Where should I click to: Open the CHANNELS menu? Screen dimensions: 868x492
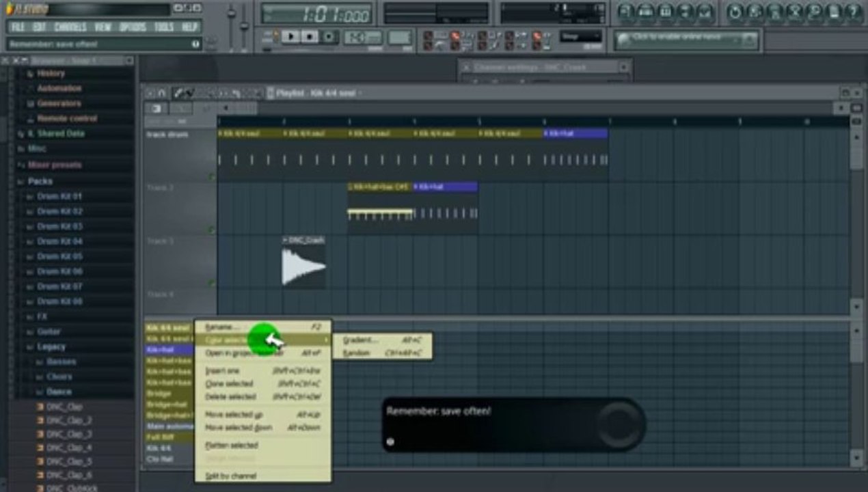tap(70, 27)
